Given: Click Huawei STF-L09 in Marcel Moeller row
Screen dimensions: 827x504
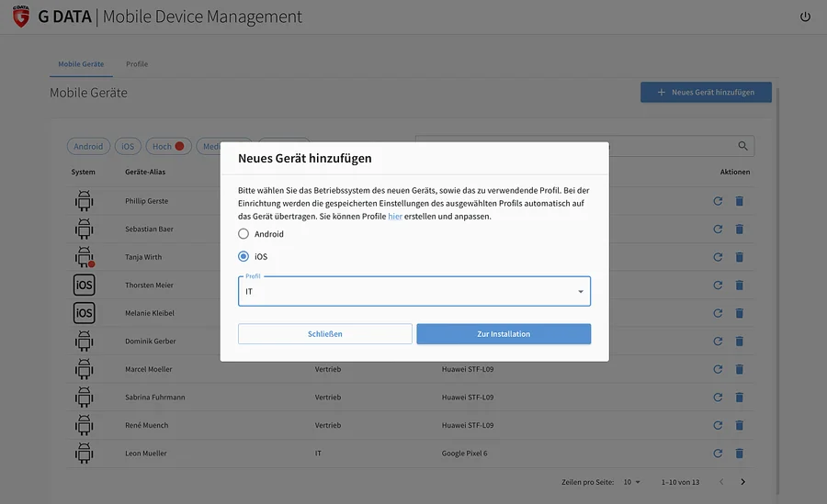Looking at the screenshot, I should 468,369.
